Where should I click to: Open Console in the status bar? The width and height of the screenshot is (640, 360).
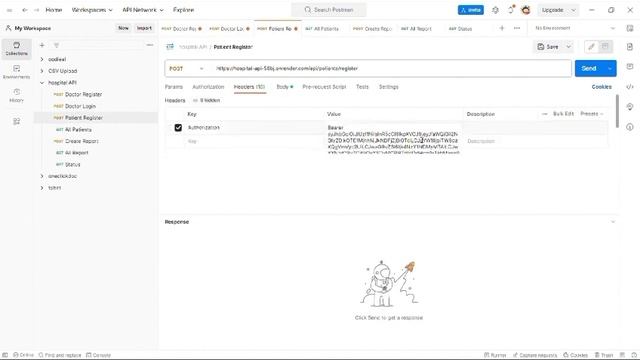pos(98,355)
